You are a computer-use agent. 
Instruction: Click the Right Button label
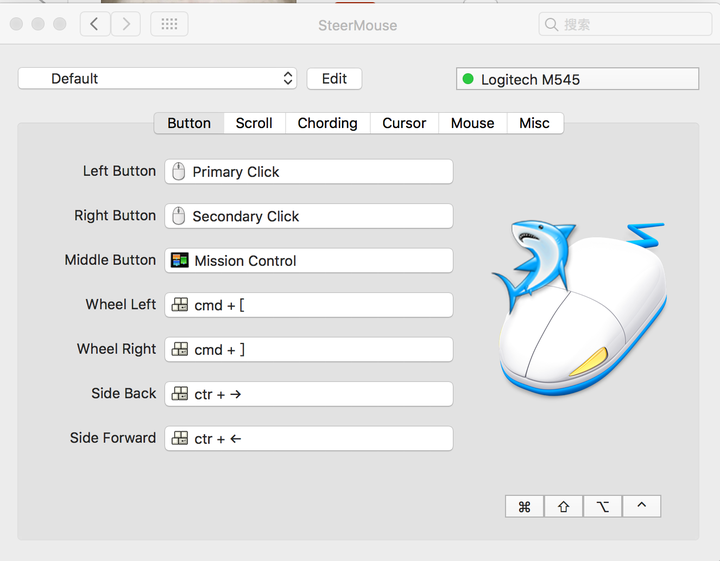pyautogui.click(x=115, y=215)
